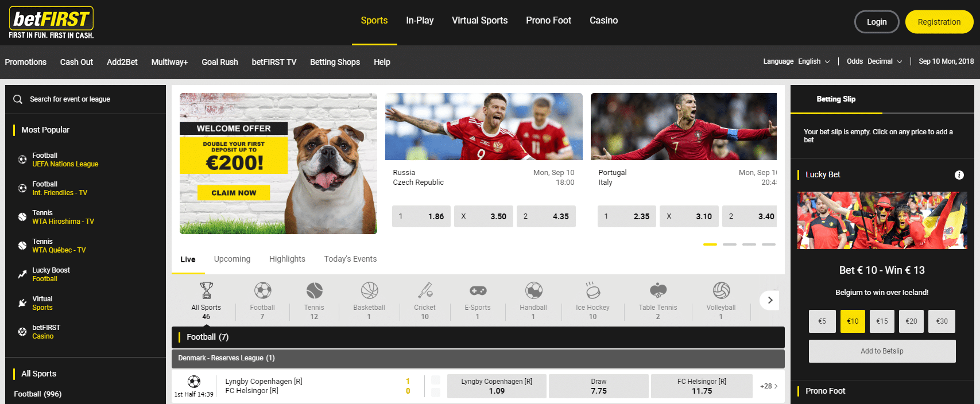980x404 pixels.
Task: Select the Cricket sport icon
Action: (425, 291)
